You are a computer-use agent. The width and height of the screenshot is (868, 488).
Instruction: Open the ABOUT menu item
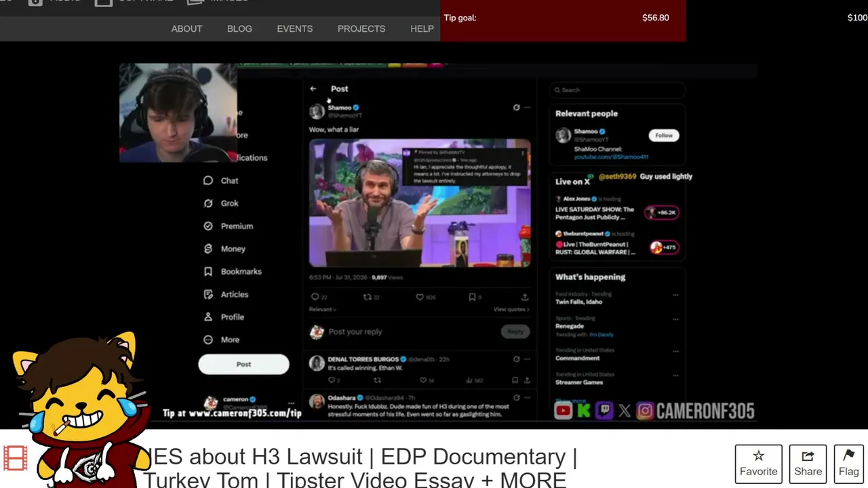186,28
